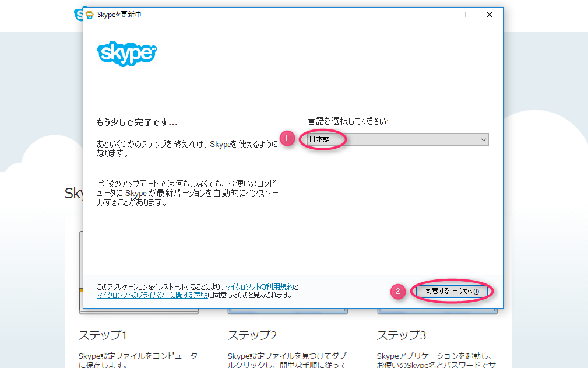Click the 今後のアップデート paragraph text

pyautogui.click(x=188, y=193)
